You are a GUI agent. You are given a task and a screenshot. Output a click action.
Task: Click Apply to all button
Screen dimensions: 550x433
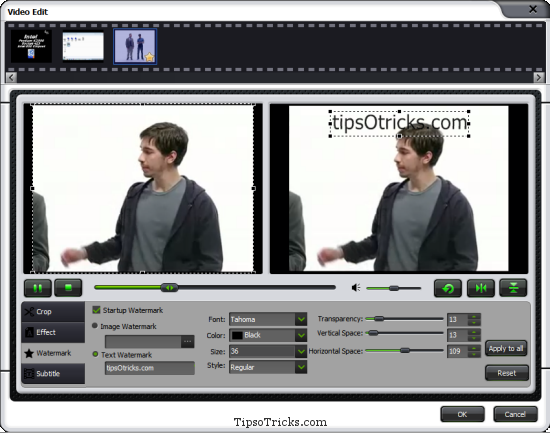click(506, 348)
